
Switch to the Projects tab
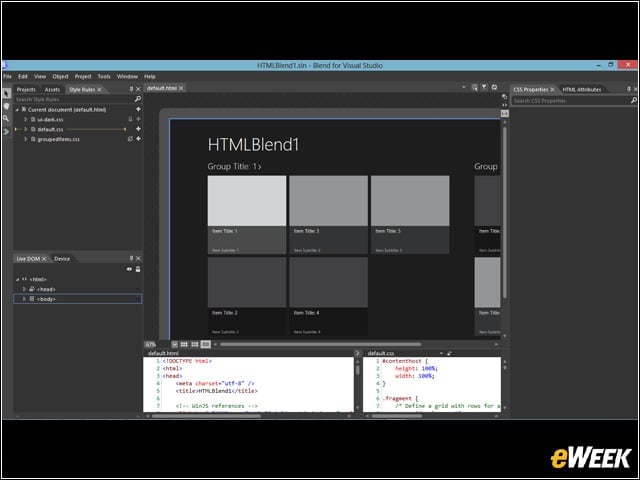(x=26, y=89)
